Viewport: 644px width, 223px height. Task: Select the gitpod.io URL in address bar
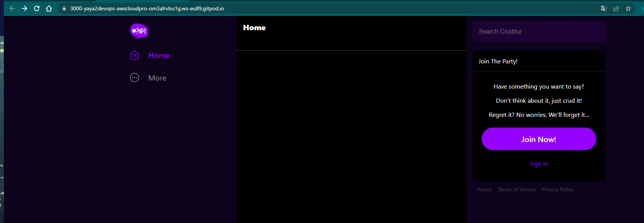pos(147,8)
